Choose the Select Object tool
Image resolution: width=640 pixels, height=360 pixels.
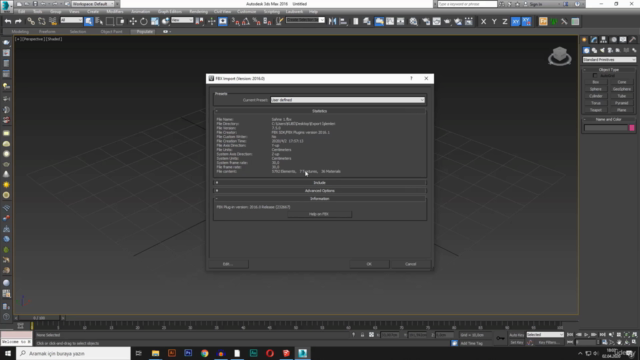[89, 22]
